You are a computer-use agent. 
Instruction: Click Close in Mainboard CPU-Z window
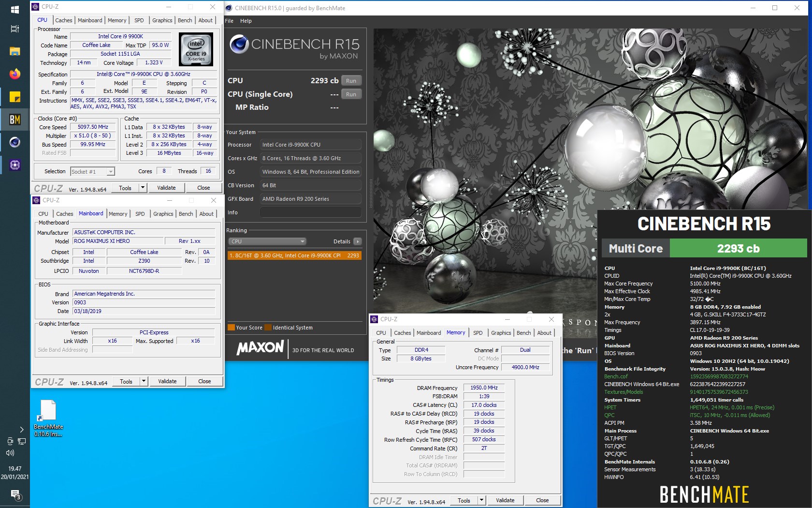[x=204, y=381]
